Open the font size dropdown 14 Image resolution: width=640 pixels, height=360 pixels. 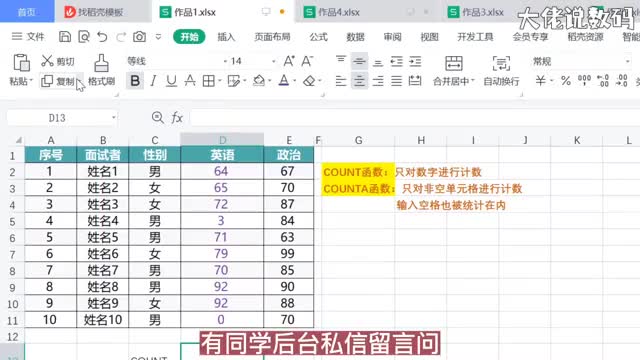click(273, 61)
